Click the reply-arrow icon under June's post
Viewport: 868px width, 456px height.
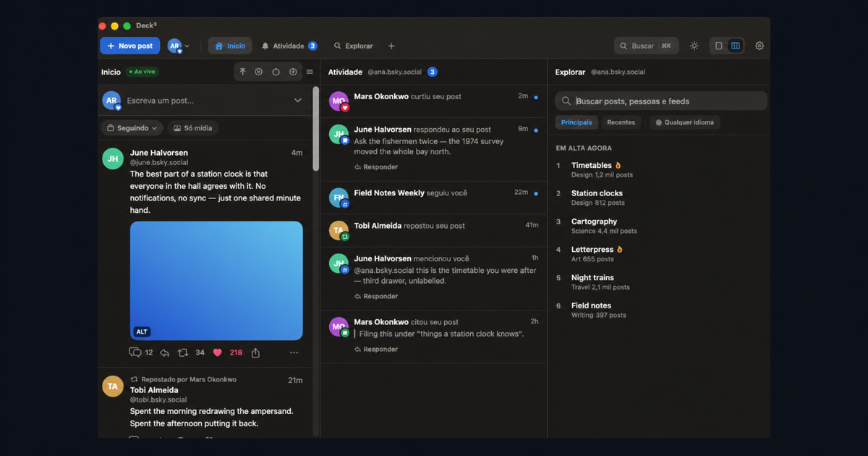point(164,352)
